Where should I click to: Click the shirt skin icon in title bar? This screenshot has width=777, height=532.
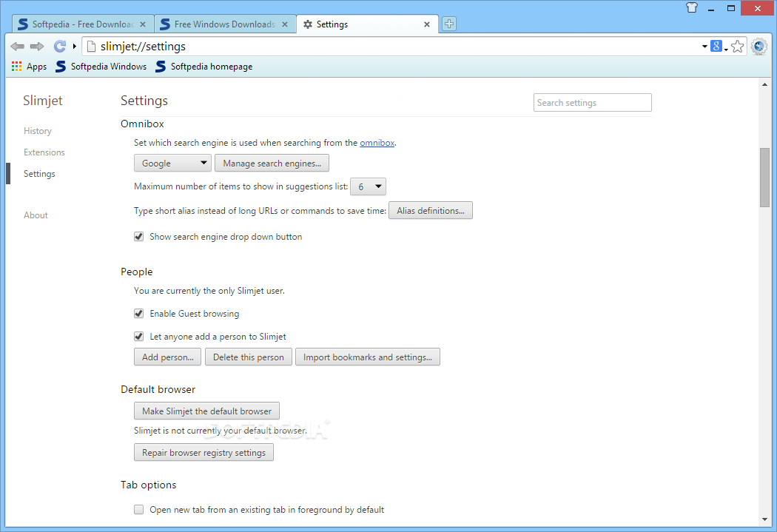pos(692,7)
